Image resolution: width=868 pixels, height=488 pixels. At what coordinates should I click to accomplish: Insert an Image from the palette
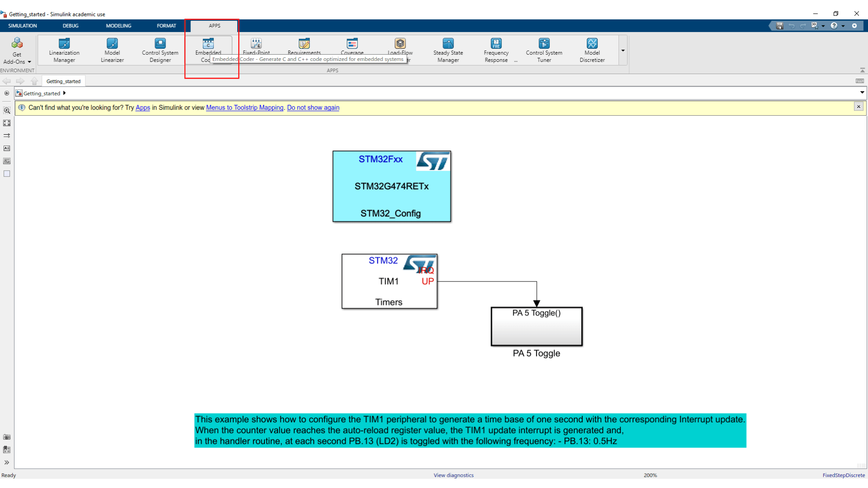[7, 161]
